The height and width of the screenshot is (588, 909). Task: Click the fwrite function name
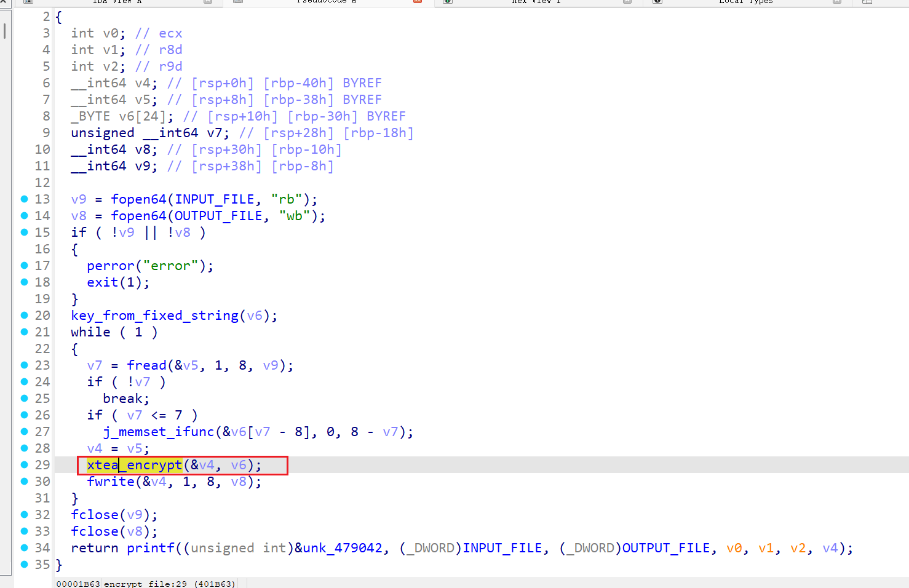click(x=111, y=482)
